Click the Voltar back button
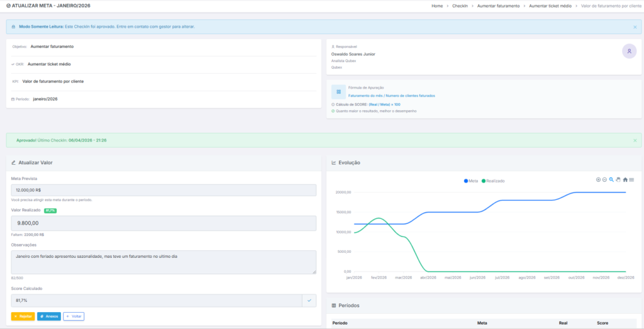Viewport: 644px width, 329px height. 74,316
